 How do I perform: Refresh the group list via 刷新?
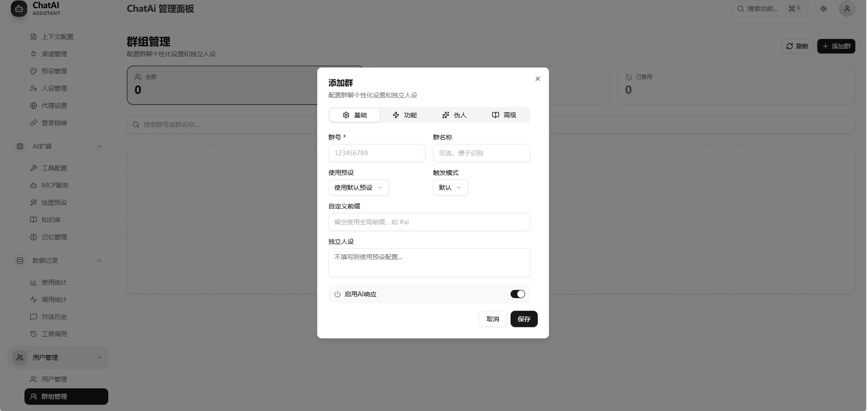coord(797,46)
